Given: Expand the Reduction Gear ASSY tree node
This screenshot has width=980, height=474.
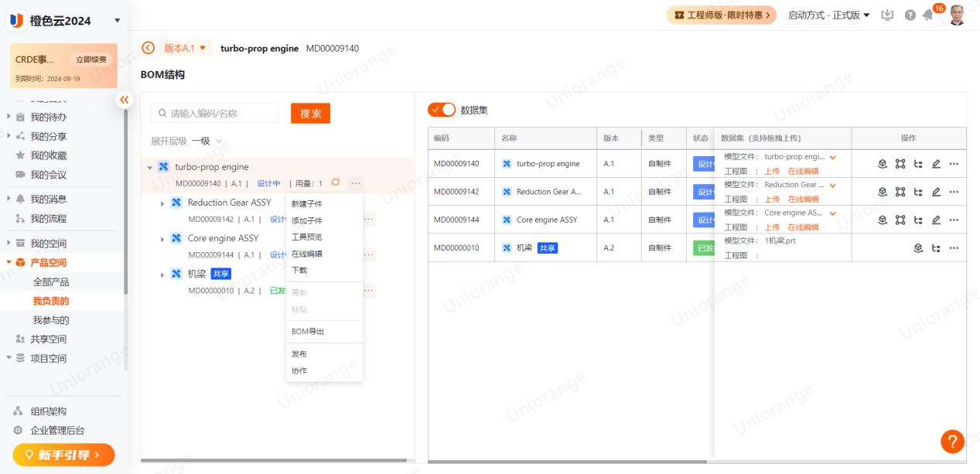Looking at the screenshot, I should pyautogui.click(x=162, y=203).
